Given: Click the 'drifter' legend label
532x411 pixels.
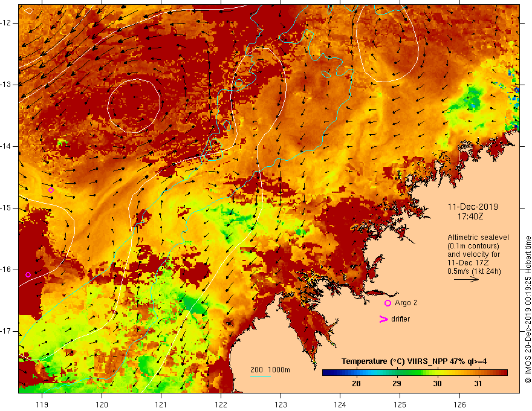Looking at the screenshot, I should pyautogui.click(x=400, y=319).
